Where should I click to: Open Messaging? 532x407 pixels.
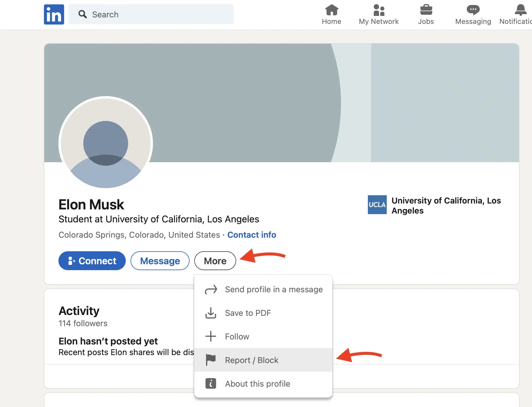click(472, 14)
